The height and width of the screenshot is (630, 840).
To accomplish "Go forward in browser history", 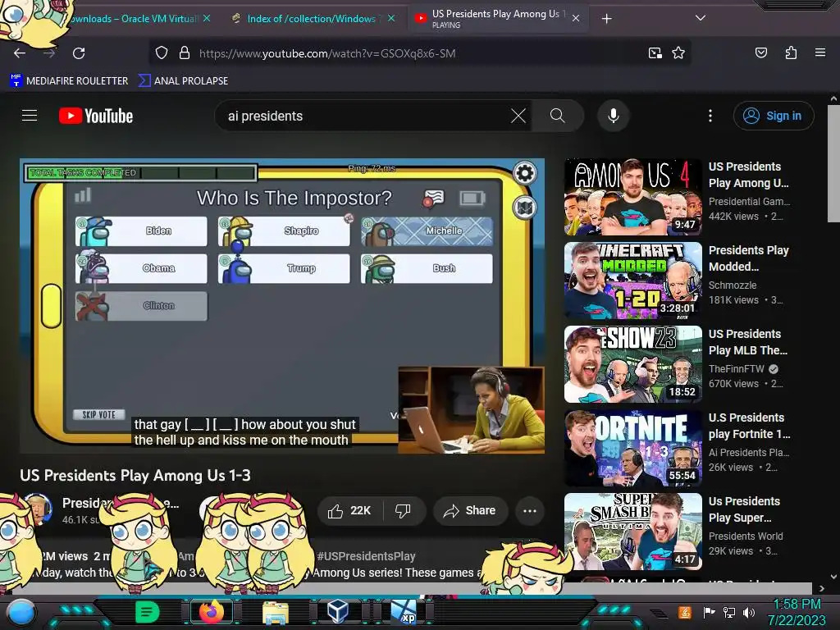I will tap(49, 53).
